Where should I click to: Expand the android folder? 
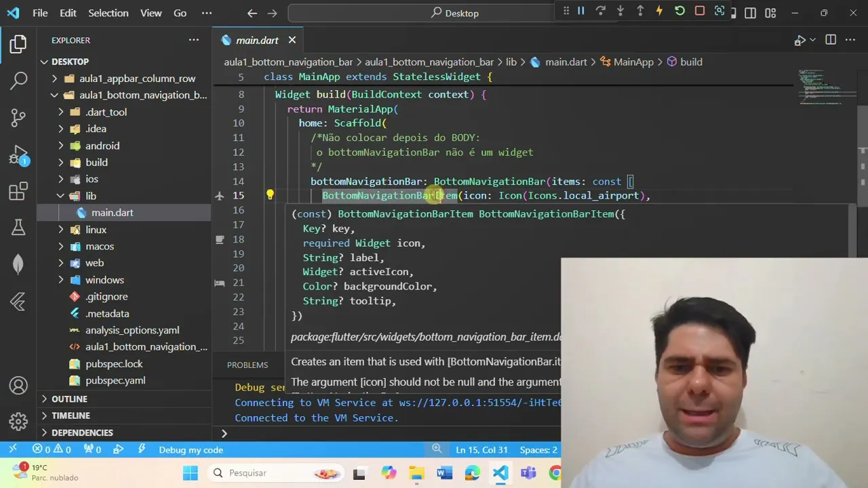(x=123, y=146)
